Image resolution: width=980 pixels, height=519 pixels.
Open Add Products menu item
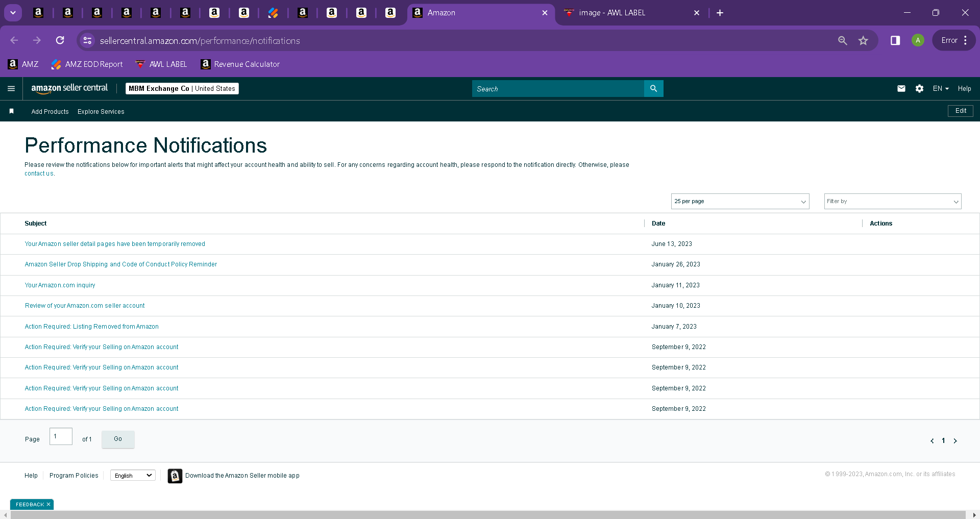tap(50, 112)
